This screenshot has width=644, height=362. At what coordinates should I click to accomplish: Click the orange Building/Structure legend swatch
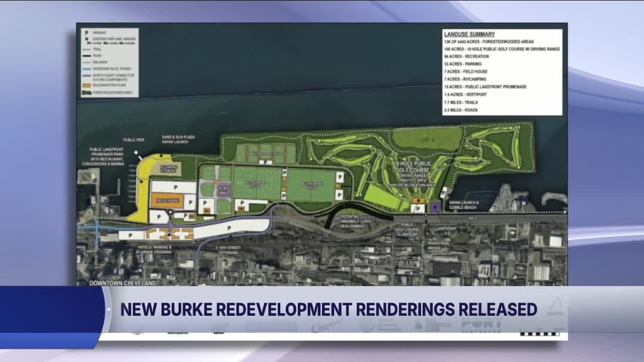(x=87, y=86)
